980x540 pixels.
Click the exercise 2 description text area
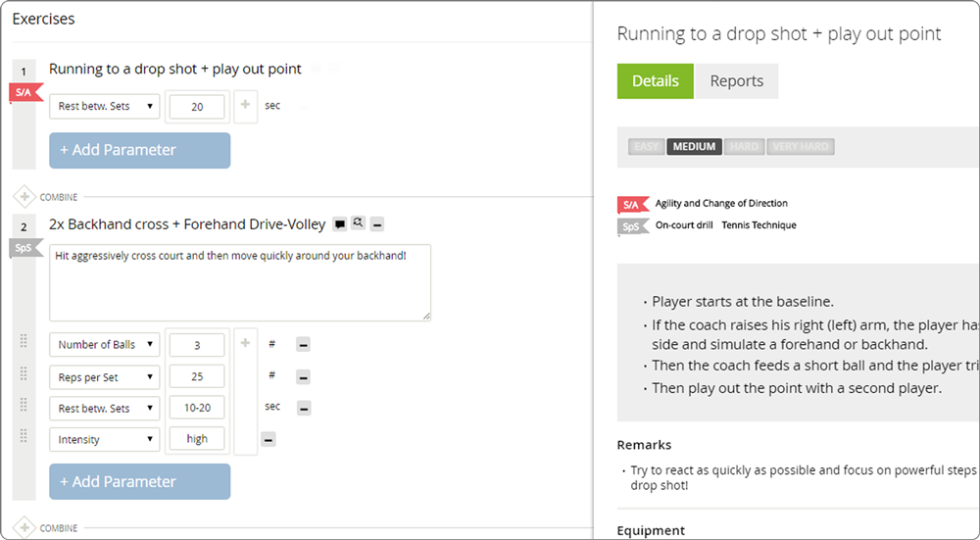239,282
